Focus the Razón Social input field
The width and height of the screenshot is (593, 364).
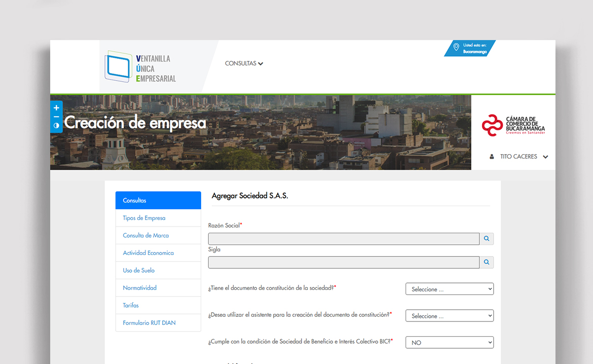point(344,239)
